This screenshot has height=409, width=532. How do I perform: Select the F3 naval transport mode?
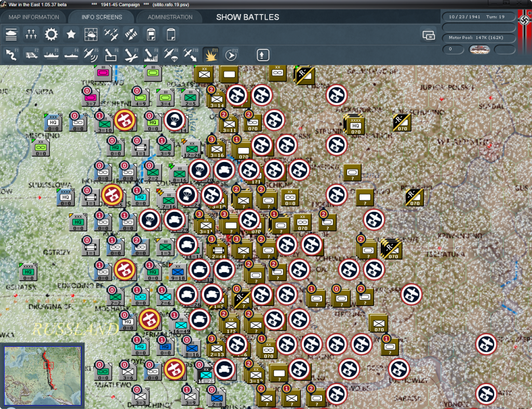tap(51, 54)
